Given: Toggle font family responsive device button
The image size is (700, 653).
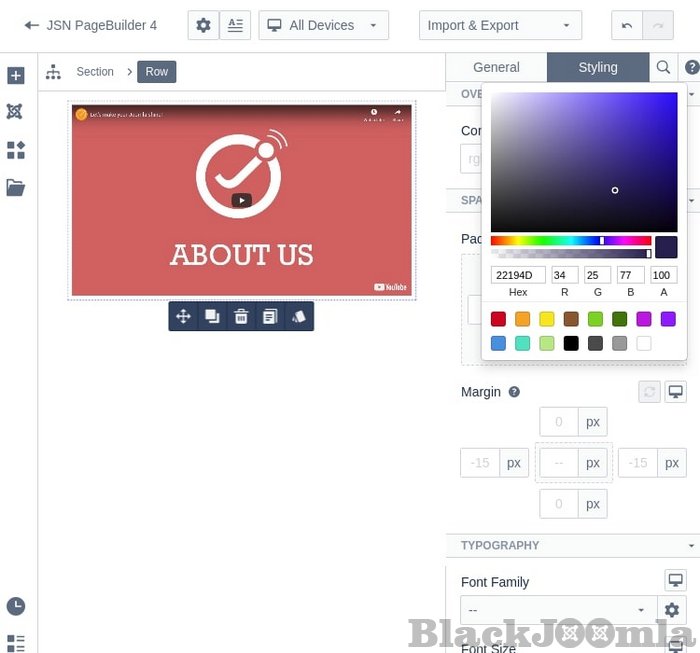Looking at the screenshot, I should tap(676, 581).
